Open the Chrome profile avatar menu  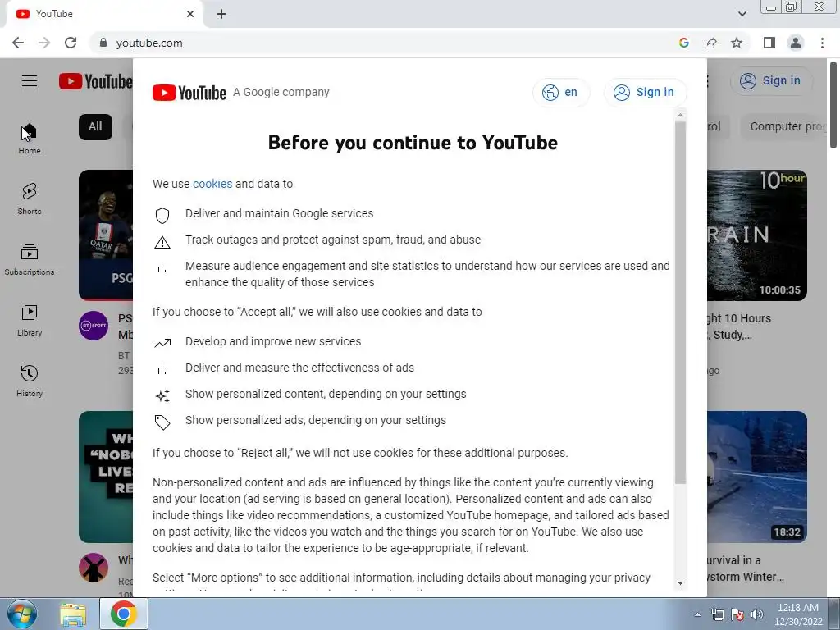(796, 43)
